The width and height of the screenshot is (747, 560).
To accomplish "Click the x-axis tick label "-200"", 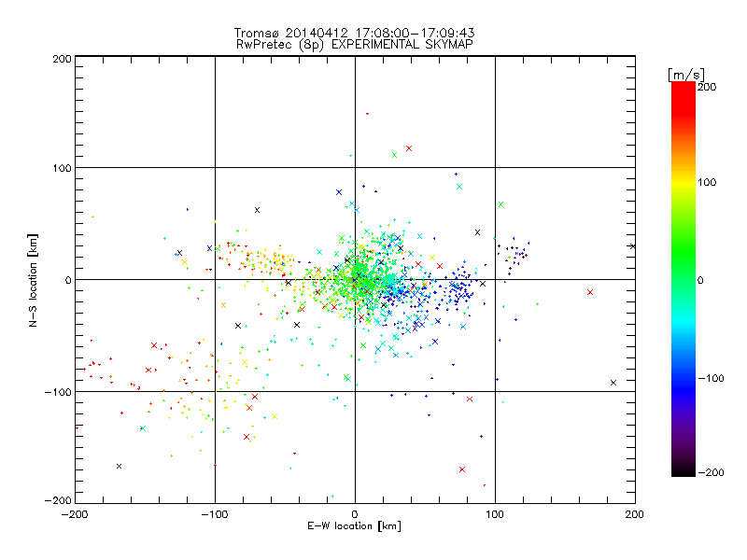I will pyautogui.click(x=75, y=514).
